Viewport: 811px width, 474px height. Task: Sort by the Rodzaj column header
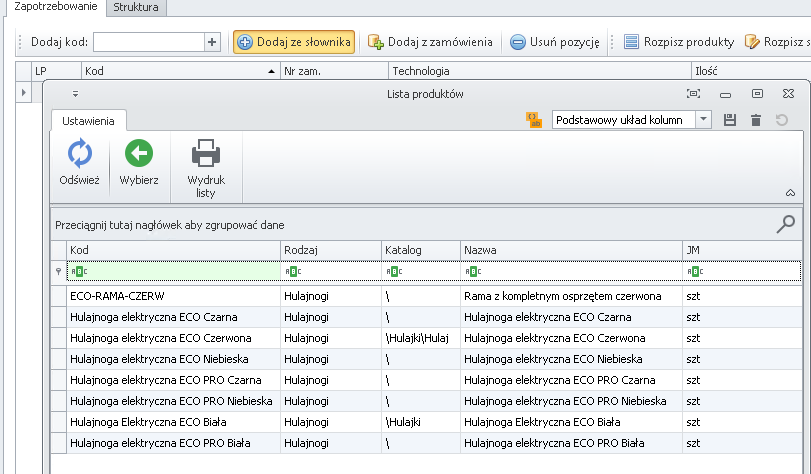pos(331,250)
